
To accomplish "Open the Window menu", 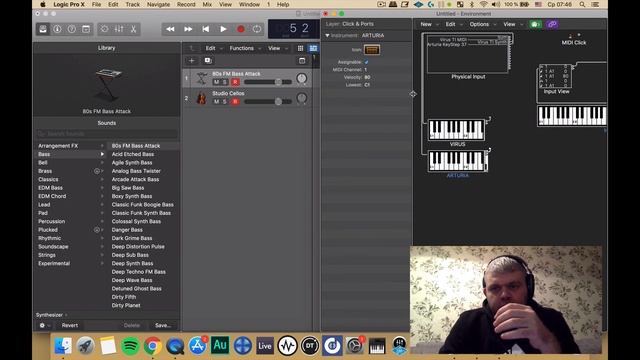I will (x=249, y=4).
